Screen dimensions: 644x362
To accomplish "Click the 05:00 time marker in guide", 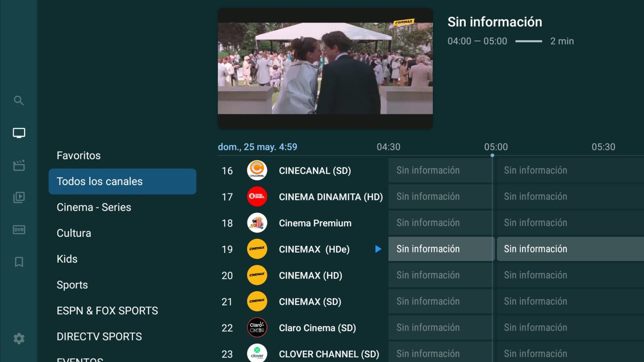I will point(495,147).
